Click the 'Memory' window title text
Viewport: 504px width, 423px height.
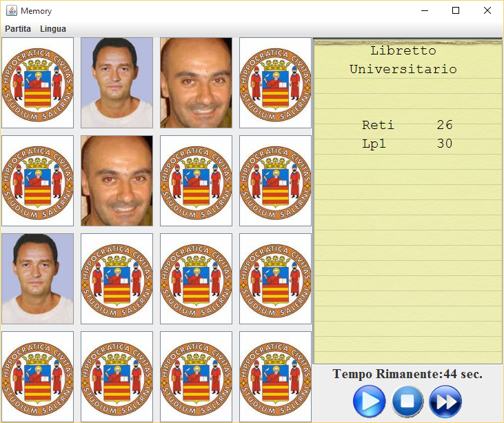36,11
